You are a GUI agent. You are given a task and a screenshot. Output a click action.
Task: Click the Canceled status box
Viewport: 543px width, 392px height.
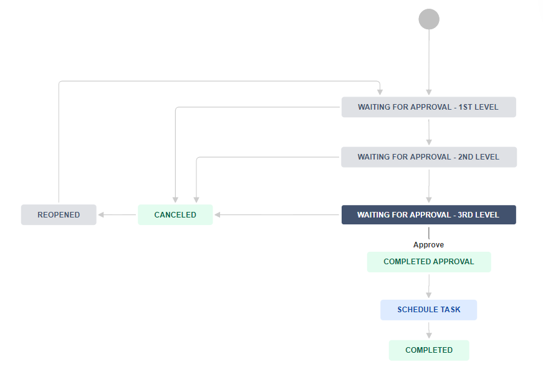[x=175, y=215]
